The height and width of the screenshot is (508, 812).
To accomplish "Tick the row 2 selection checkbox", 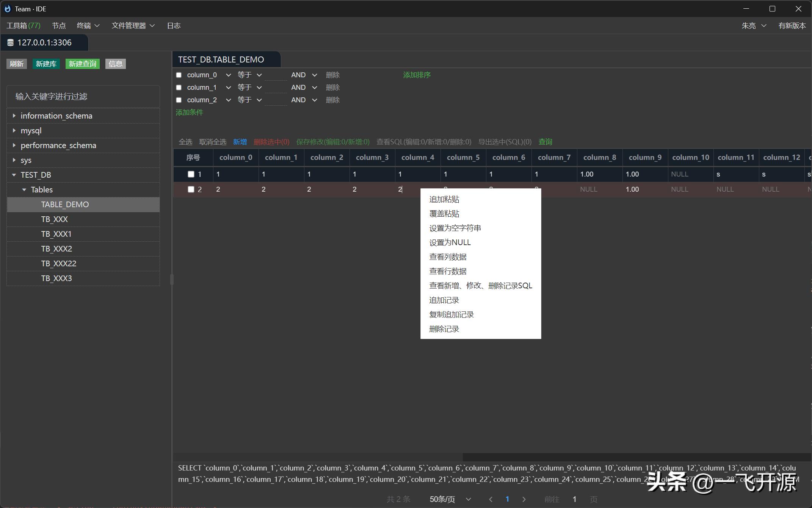I will (191, 189).
